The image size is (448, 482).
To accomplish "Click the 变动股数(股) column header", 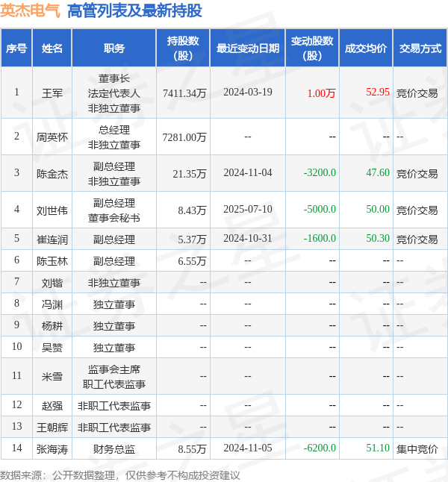I will (312, 48).
